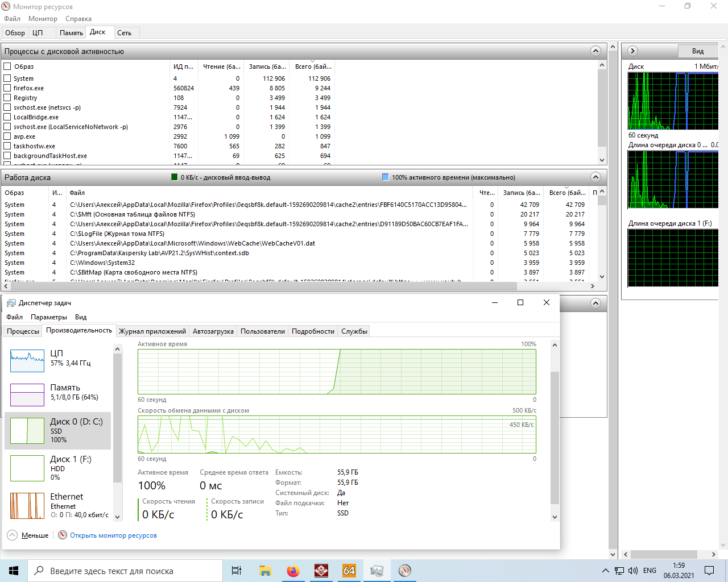Select the Resource Monitor taskbar icon
Viewport: 728px width, 582px height.
[404, 571]
